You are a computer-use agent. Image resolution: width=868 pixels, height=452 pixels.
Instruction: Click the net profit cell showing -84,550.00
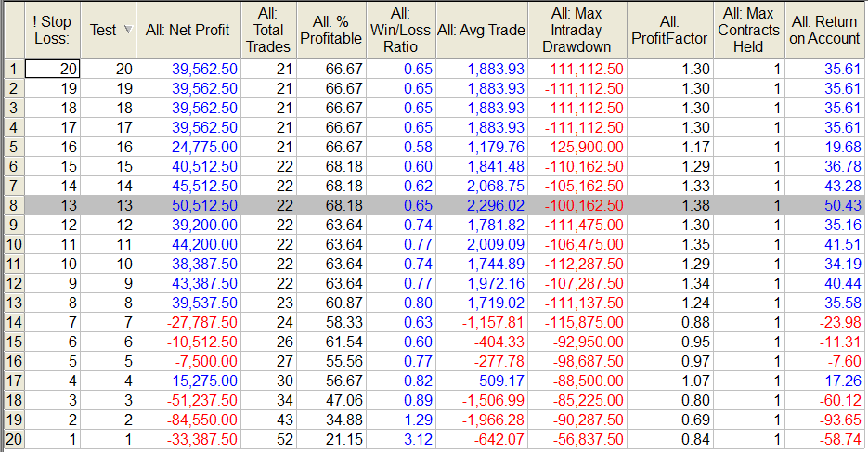click(188, 419)
